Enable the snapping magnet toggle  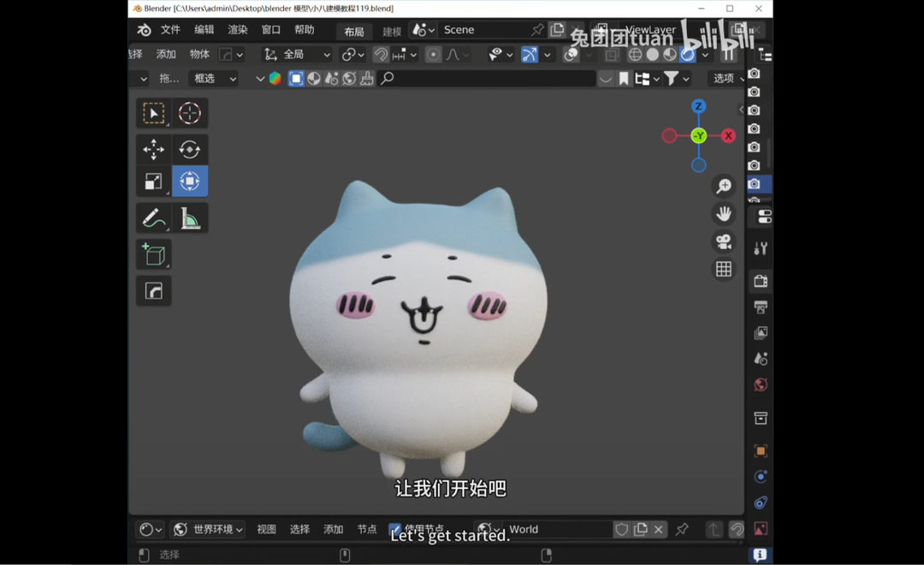[381, 54]
